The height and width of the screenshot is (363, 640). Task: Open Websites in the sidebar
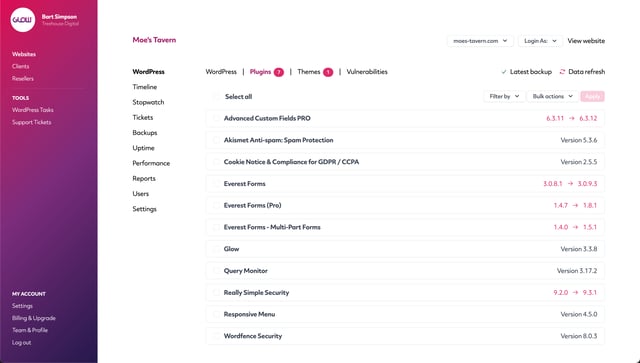24,54
